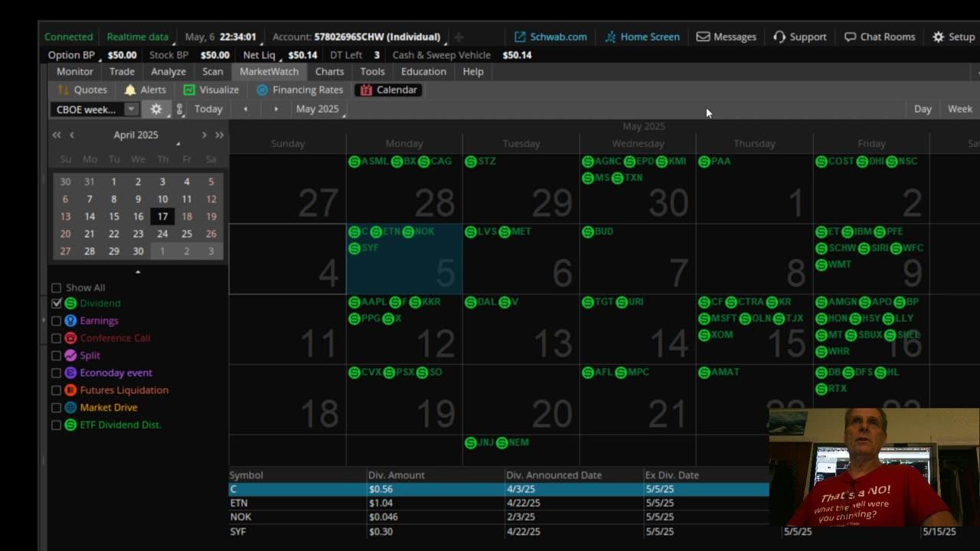
Task: Click BUD dividend icon on Wednesday 7
Action: coord(588,232)
